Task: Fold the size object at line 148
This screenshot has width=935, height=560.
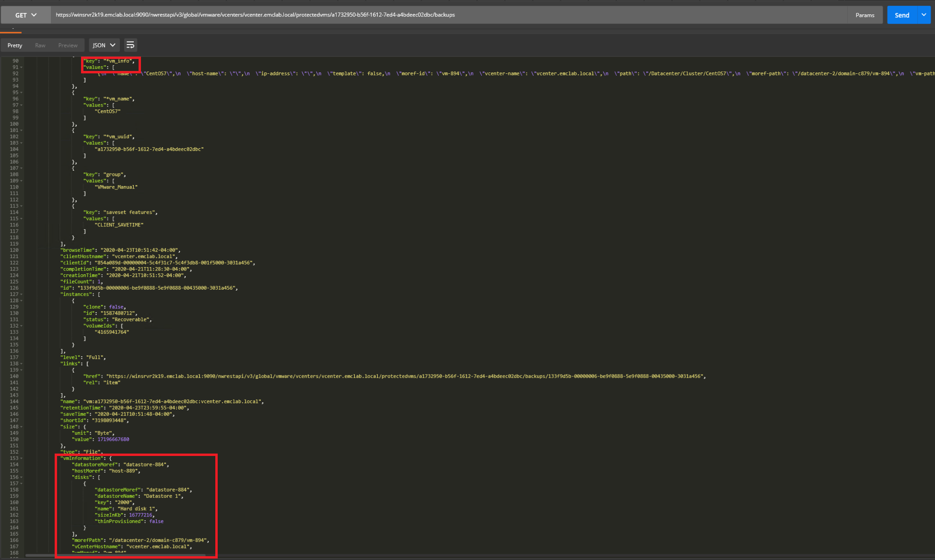Action: [22, 427]
